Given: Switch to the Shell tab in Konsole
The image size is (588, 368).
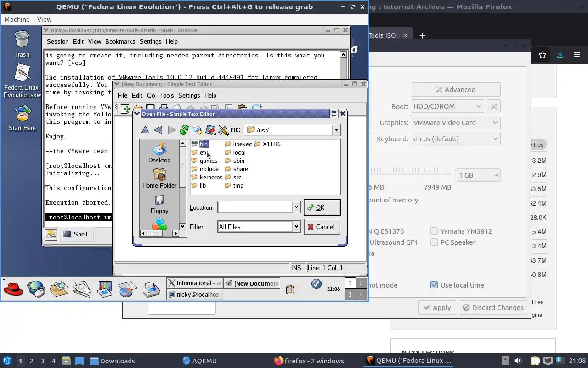Looking at the screenshot, I should tap(75, 234).
